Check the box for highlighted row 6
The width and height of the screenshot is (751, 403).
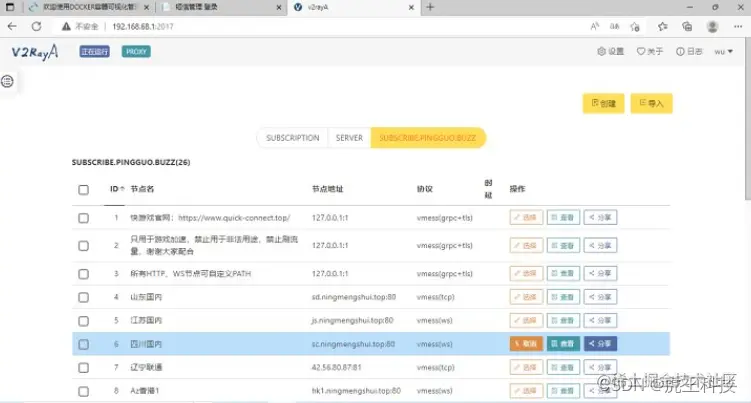click(x=83, y=345)
